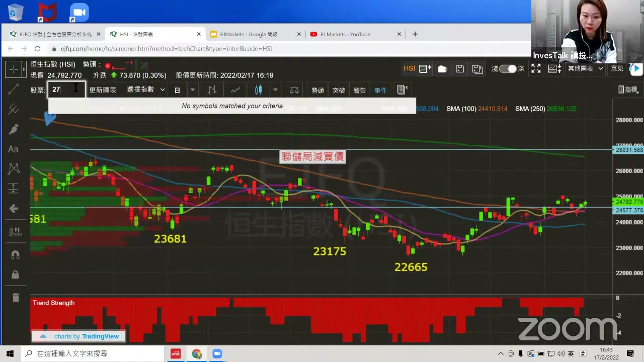644x362 pixels.
Task: Select the ruler measure tool
Action: [x=15, y=232]
